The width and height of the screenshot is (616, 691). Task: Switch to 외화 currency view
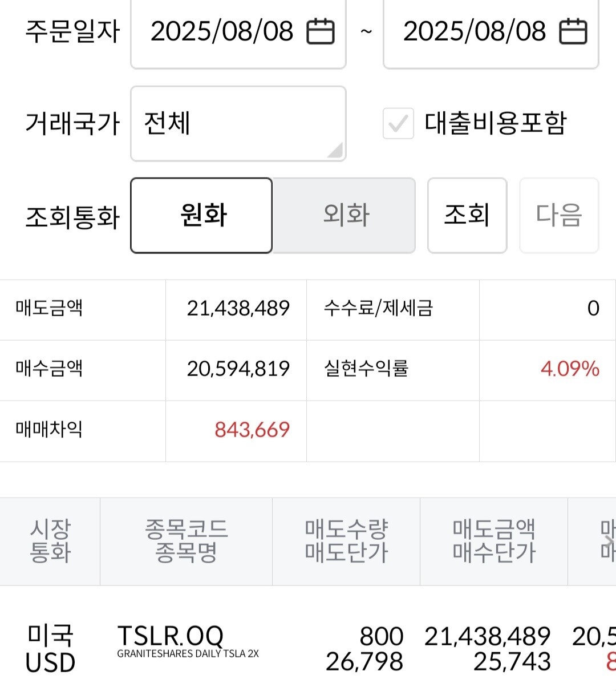click(x=345, y=215)
